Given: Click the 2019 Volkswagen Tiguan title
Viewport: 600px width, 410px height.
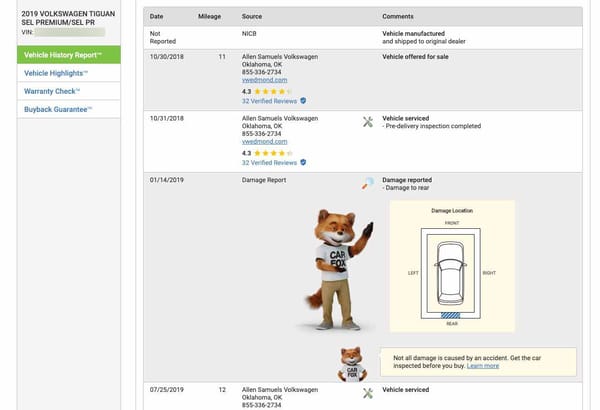Looking at the screenshot, I should (x=68, y=18).
